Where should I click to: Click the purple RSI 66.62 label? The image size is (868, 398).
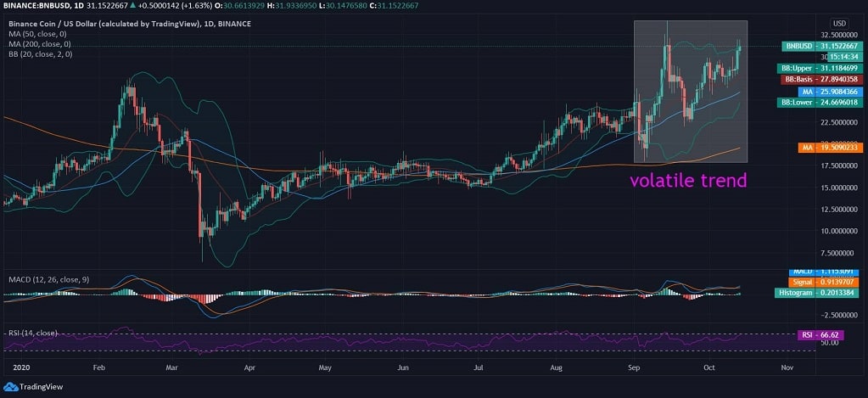820,335
